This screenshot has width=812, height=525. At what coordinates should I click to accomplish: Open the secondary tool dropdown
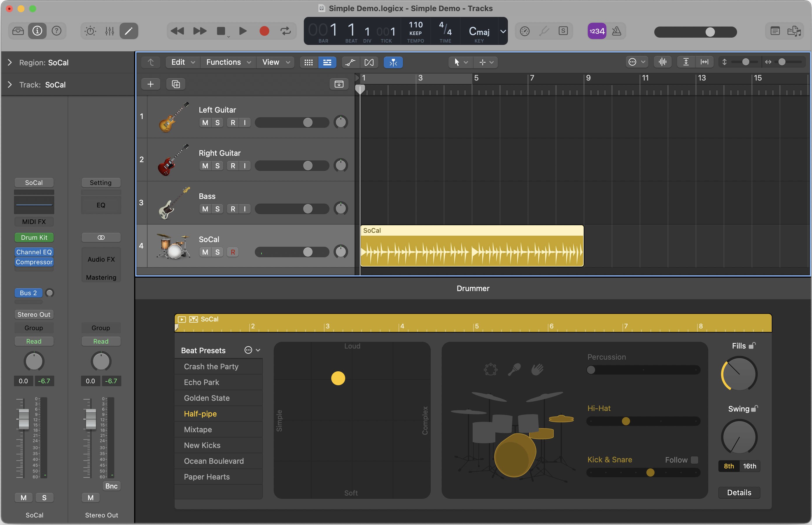pos(486,62)
